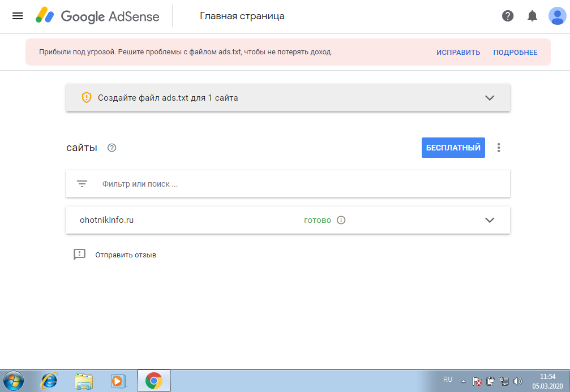Viewport: 570px width, 392px height.
Task: Click the Action Center flag icon
Action: coord(477,381)
